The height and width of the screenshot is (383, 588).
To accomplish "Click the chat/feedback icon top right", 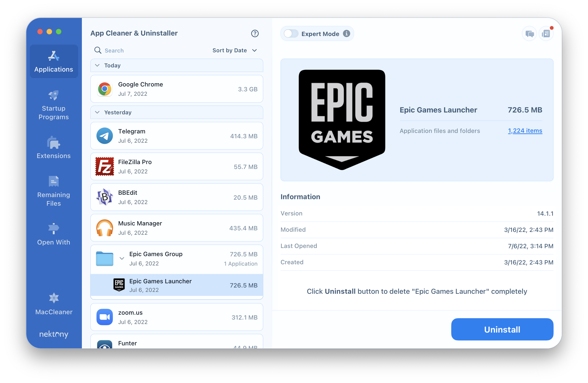I will pos(528,33).
